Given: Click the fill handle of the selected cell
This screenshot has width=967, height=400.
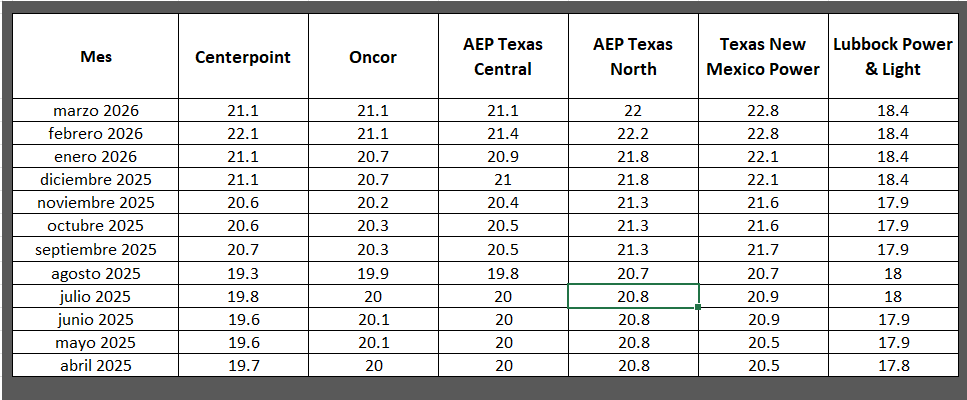Looking at the screenshot, I should point(698,307).
